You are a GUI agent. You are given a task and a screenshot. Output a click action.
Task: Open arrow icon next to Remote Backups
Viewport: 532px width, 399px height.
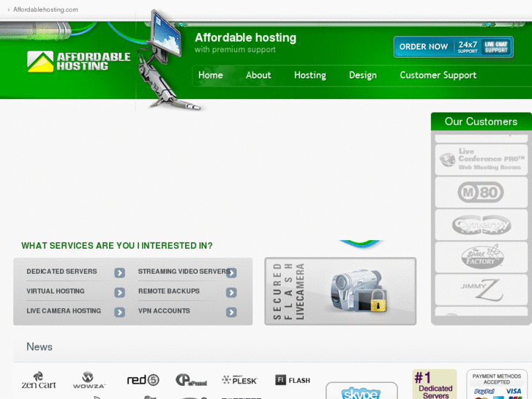(x=231, y=292)
